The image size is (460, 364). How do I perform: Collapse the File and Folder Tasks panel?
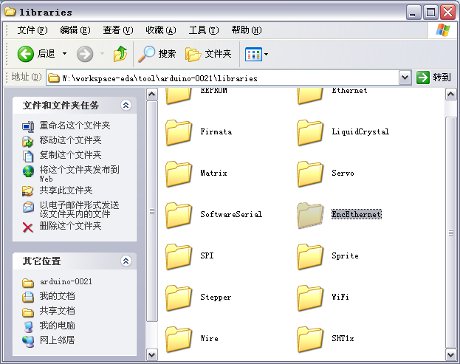126,105
